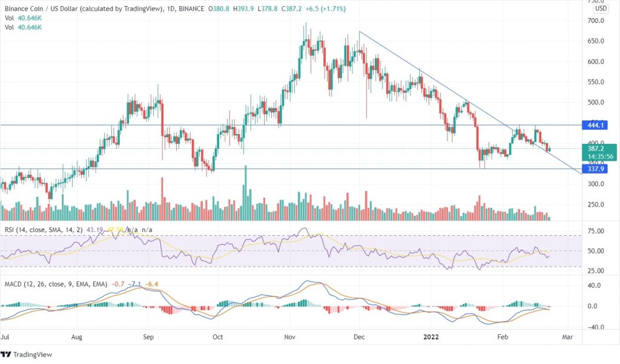Select the 337.9 price label
The height and width of the screenshot is (364, 620).
click(x=595, y=169)
